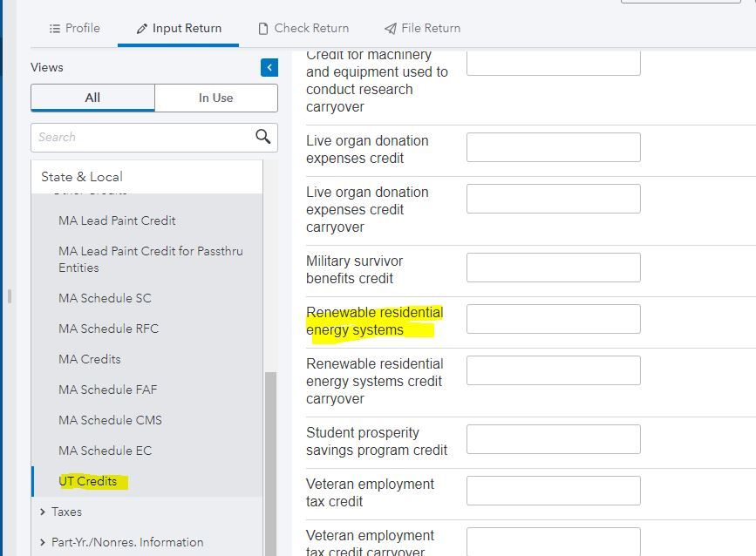Image resolution: width=756 pixels, height=556 pixels.
Task: Collapse the Views panel with arrow button
Action: (269, 68)
